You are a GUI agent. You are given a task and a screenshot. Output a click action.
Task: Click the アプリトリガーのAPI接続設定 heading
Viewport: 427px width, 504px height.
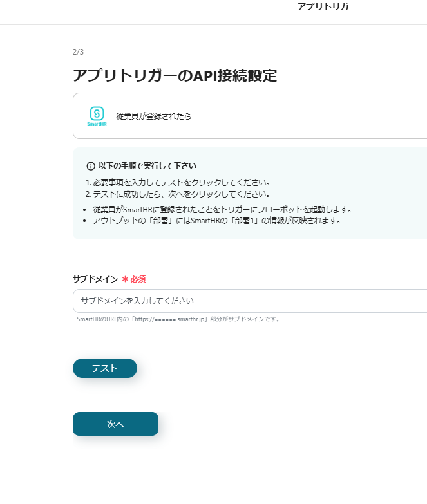click(175, 75)
